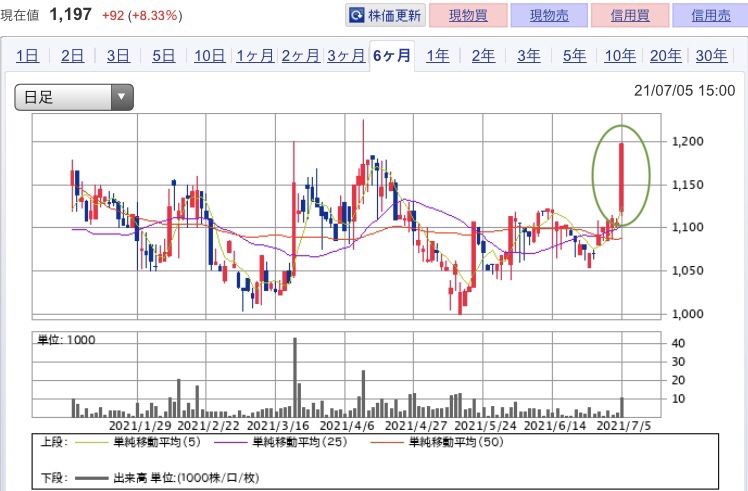This screenshot has height=491, width=748.
Task: Open the 日足 candle interval dropdown
Action: (x=74, y=97)
